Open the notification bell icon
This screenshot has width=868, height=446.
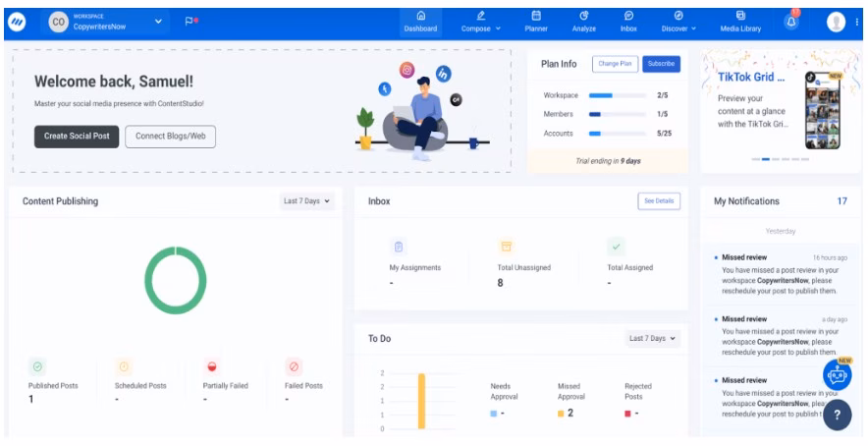pos(793,21)
